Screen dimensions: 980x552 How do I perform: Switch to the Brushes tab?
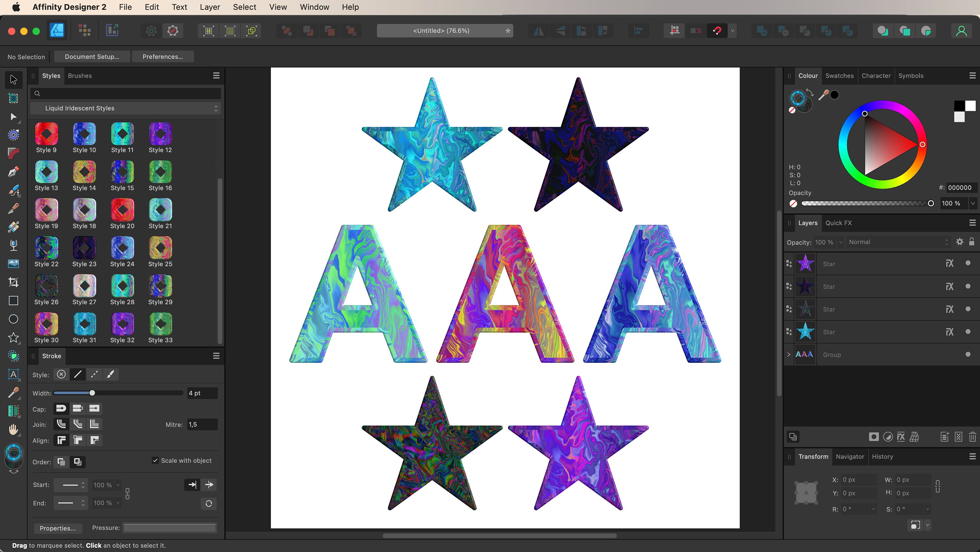point(80,76)
